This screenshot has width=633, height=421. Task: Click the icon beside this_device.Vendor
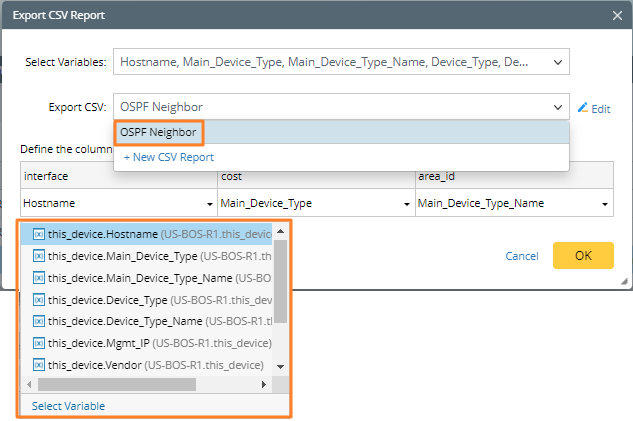click(x=39, y=365)
